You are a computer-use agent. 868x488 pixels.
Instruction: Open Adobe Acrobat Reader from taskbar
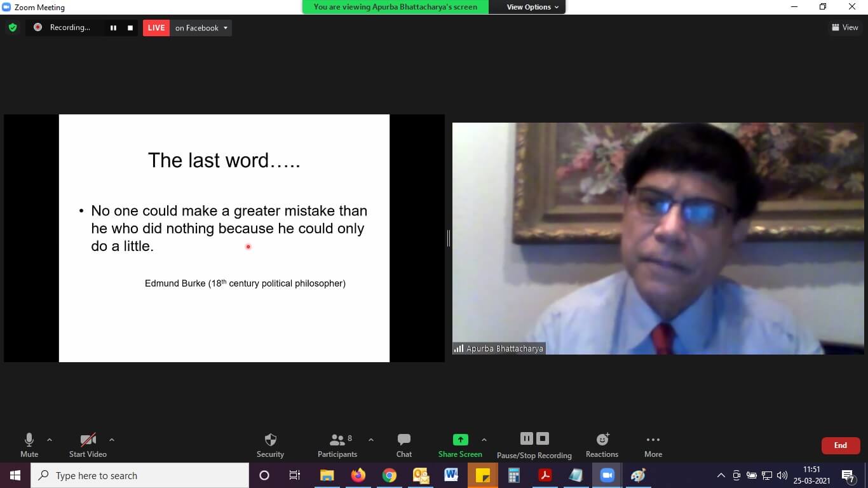click(545, 475)
